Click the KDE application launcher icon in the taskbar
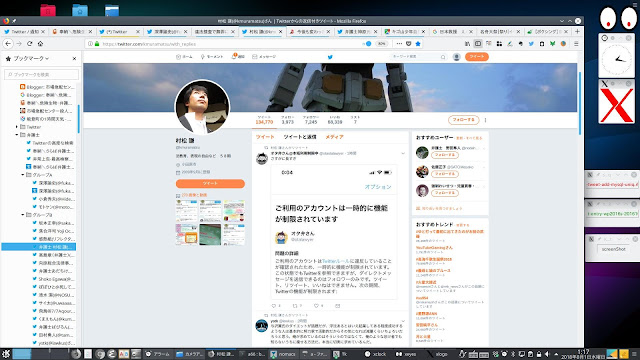Screen dimensions: 640x360 5,354
